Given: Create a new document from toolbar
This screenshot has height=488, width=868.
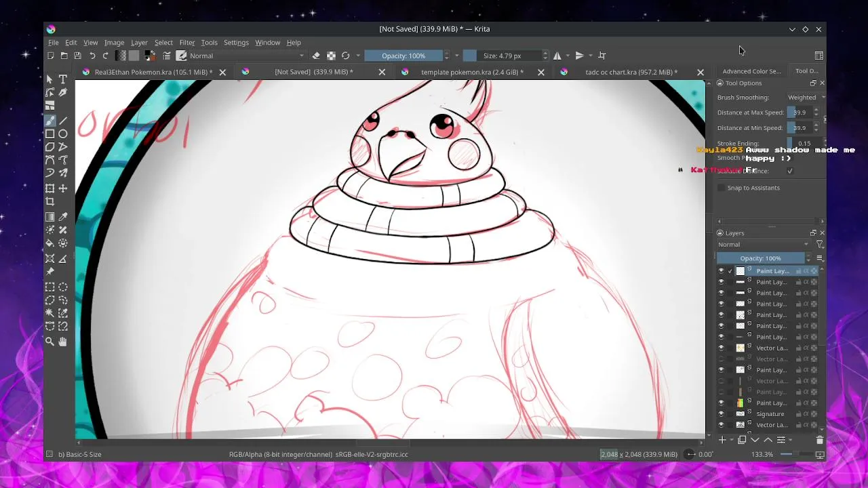Looking at the screenshot, I should (51, 56).
